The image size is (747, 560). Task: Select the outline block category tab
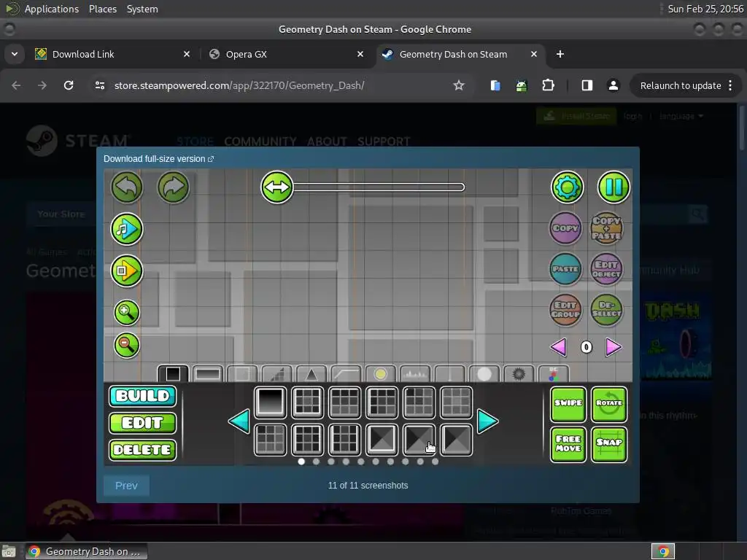coord(242,374)
